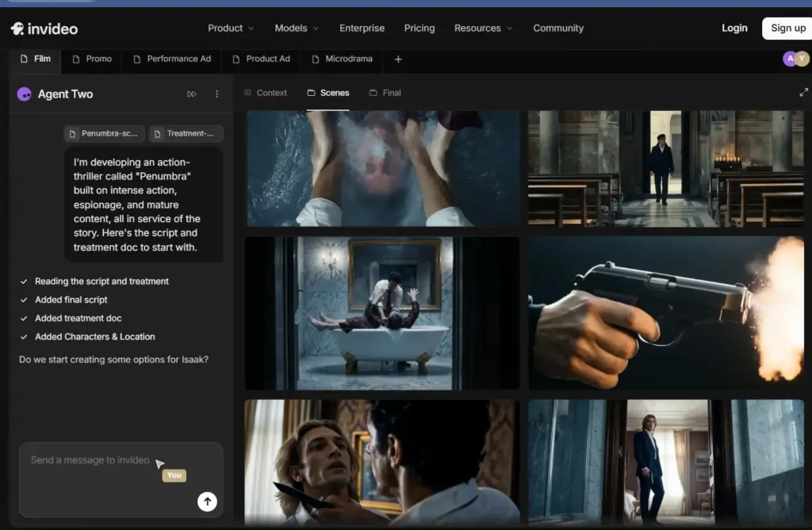The height and width of the screenshot is (530, 812).
Task: Switch to the Film tab
Action: pos(35,59)
